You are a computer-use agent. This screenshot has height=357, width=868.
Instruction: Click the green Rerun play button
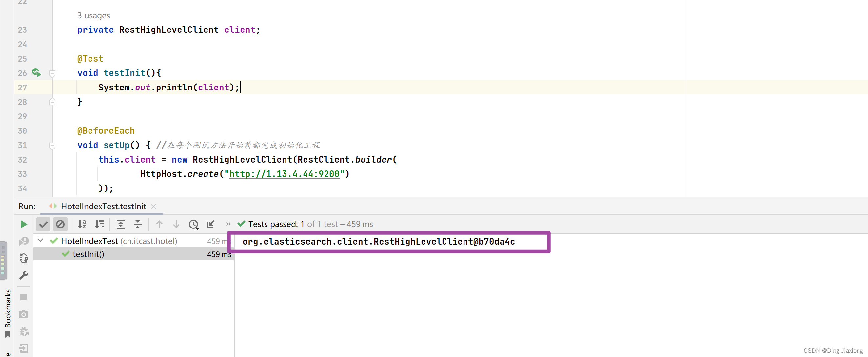tap(24, 224)
